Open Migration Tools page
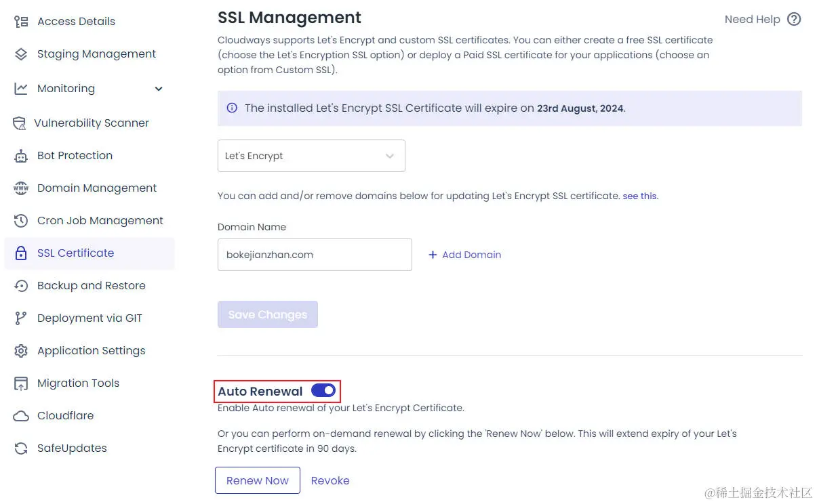The width and height of the screenshot is (817, 504). coord(78,383)
